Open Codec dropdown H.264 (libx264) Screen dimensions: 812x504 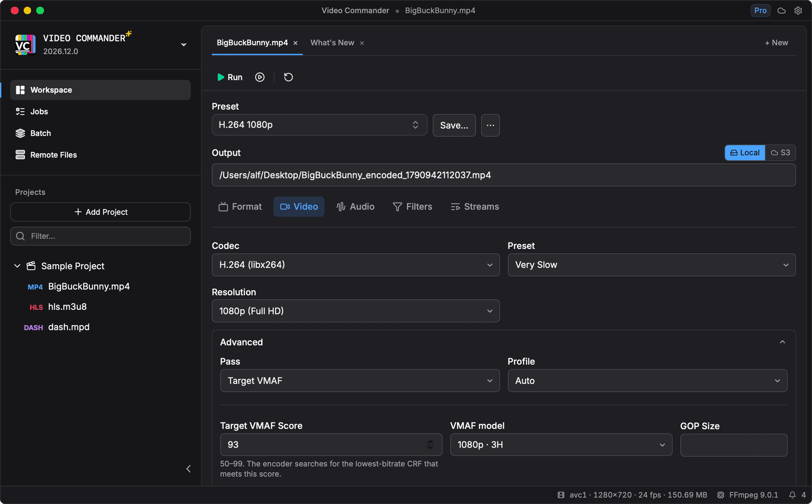[x=356, y=265]
